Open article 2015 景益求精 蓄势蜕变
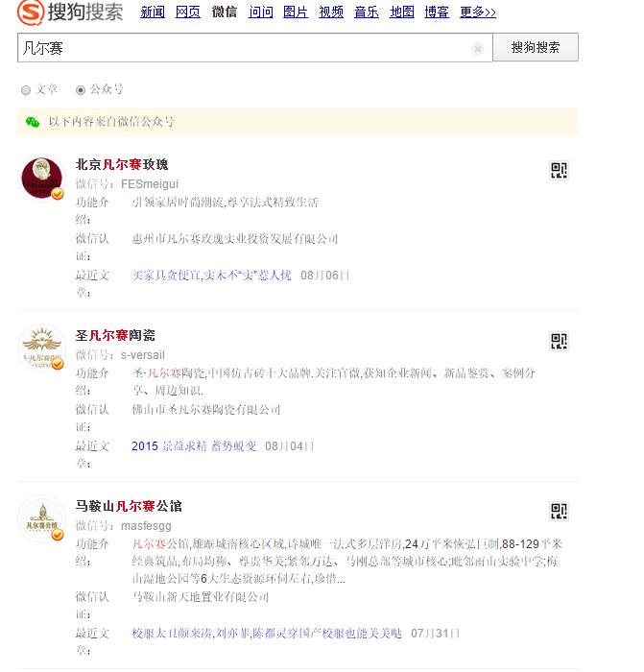The width and height of the screenshot is (644, 672). (194, 446)
